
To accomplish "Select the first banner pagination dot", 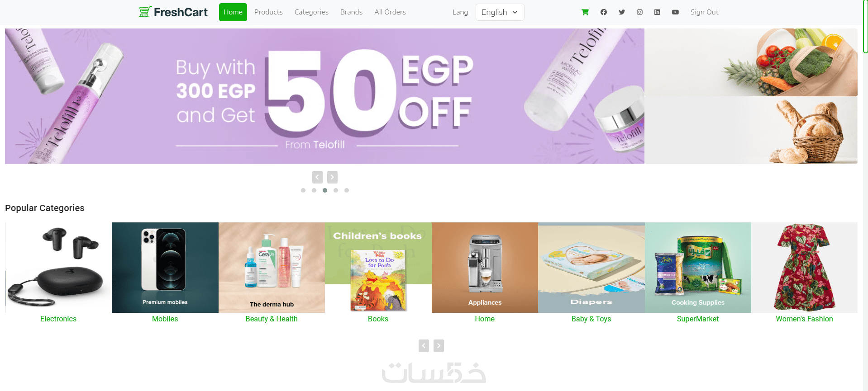I will click(303, 190).
